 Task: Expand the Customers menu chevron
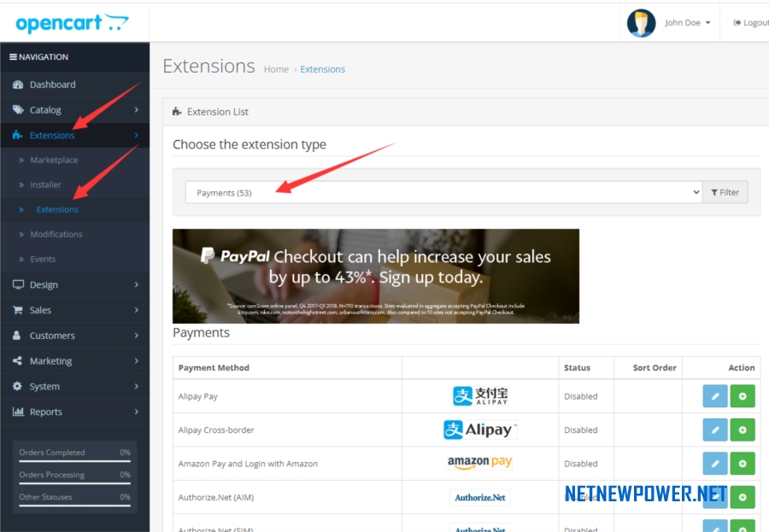point(137,336)
